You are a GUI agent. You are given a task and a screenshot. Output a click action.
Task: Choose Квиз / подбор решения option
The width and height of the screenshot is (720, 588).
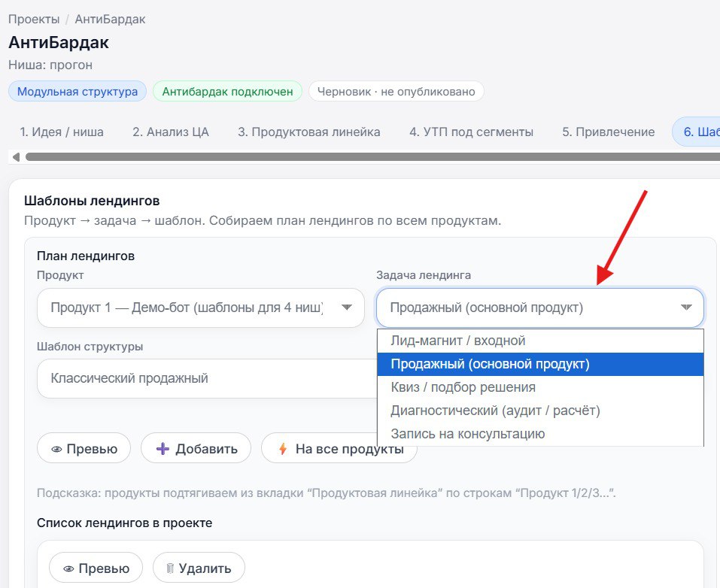pyautogui.click(x=463, y=387)
